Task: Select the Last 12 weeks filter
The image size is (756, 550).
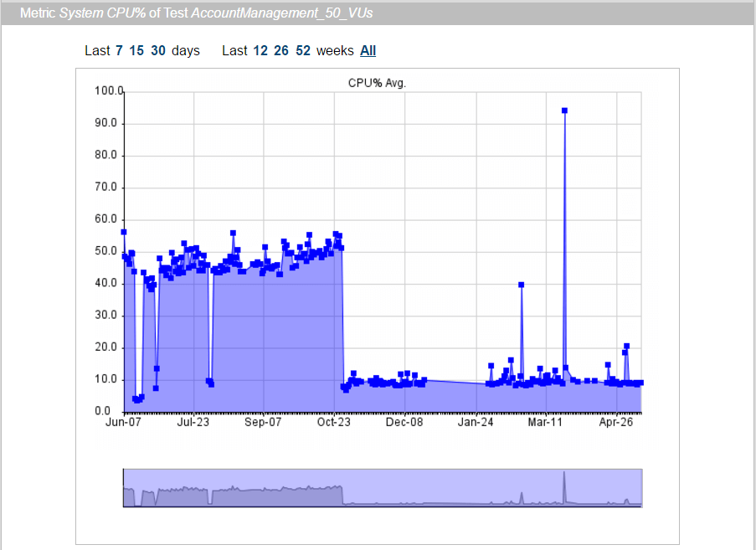Action: (x=260, y=50)
